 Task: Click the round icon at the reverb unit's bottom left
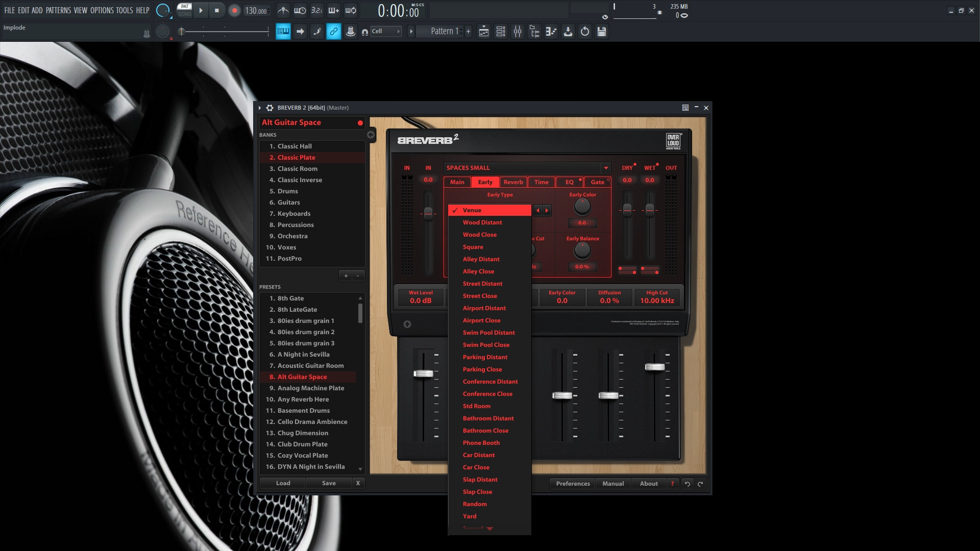coord(407,324)
